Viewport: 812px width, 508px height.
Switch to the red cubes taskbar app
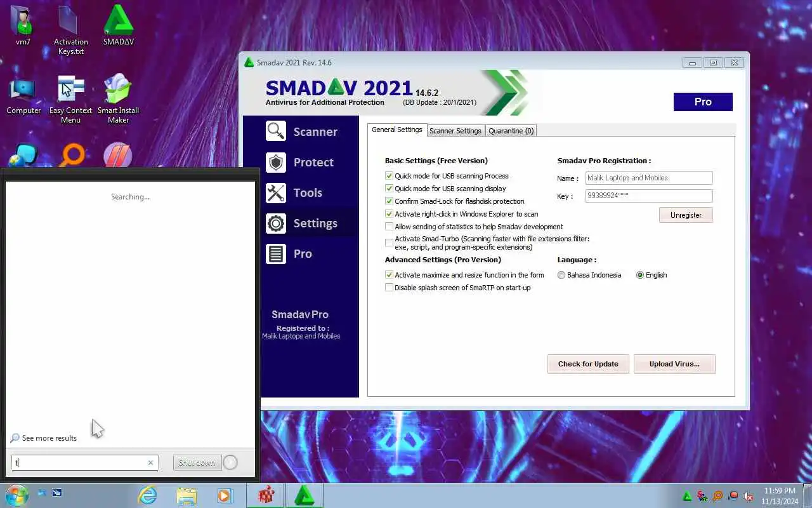pyautogui.click(x=266, y=495)
